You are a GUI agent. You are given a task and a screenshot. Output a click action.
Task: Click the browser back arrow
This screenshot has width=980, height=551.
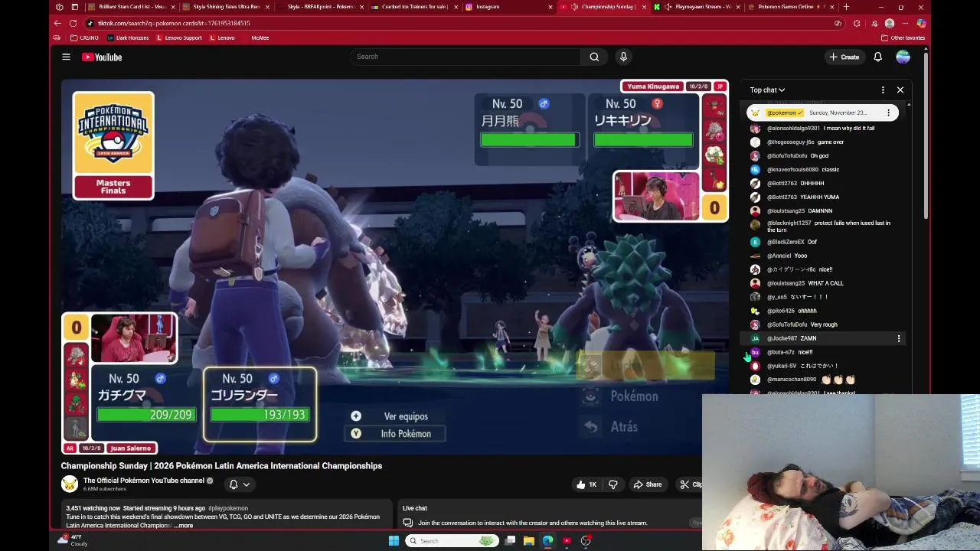(57, 23)
